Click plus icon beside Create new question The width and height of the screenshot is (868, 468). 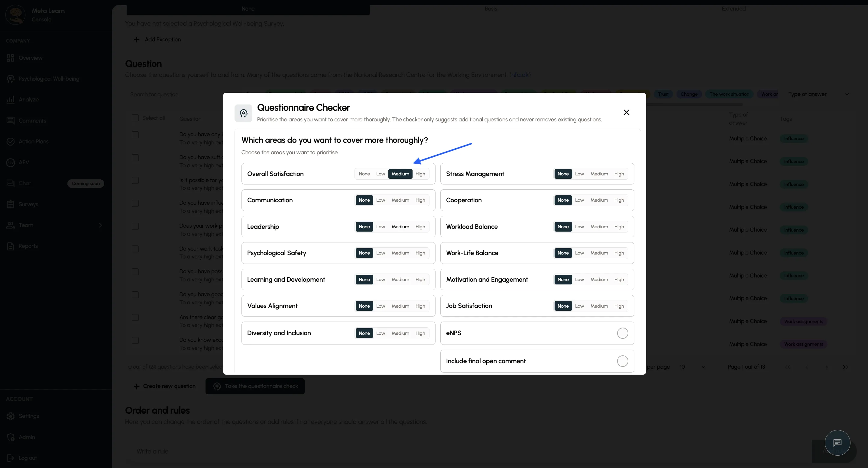137,386
